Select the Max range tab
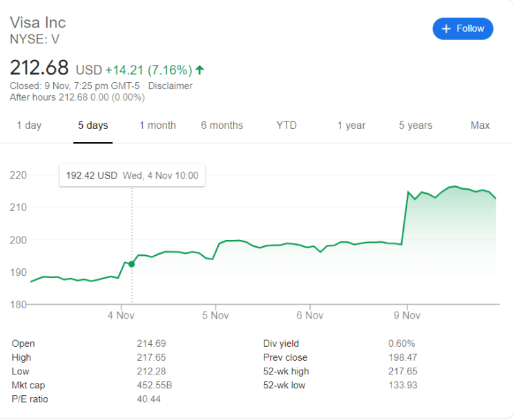The image size is (513, 420). click(480, 126)
